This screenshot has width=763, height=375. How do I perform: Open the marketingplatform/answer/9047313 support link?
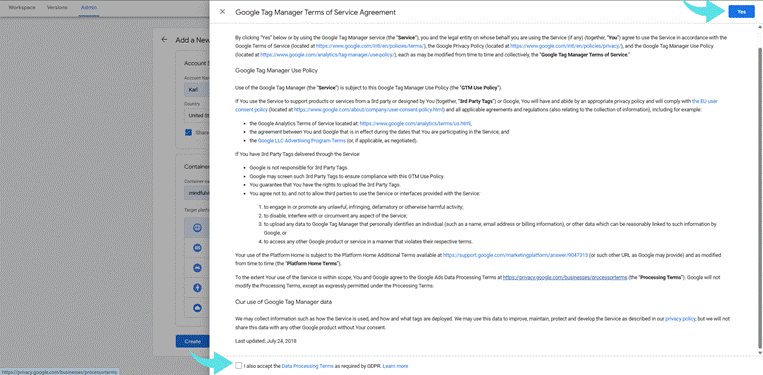click(x=515, y=254)
